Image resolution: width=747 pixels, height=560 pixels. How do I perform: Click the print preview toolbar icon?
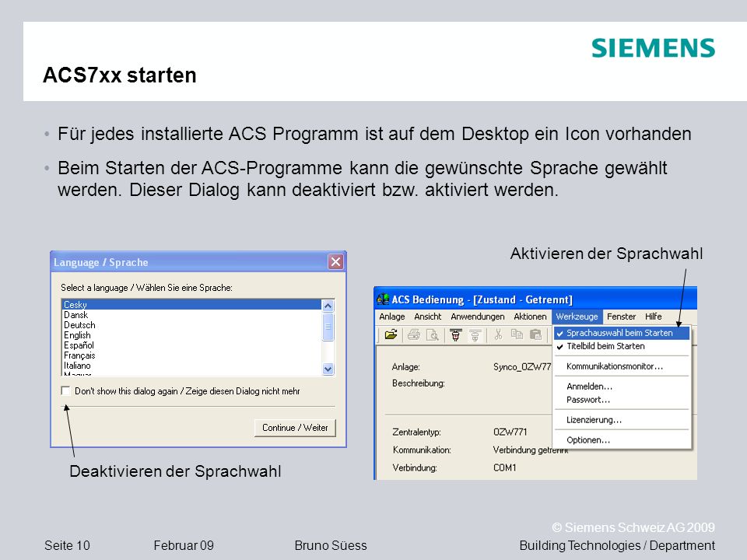click(433, 334)
